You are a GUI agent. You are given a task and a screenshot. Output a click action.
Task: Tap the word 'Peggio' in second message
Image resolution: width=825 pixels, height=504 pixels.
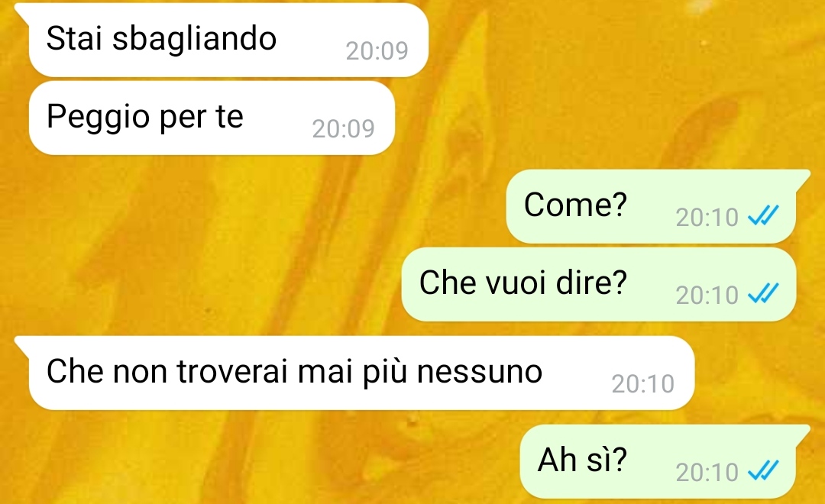98,118
